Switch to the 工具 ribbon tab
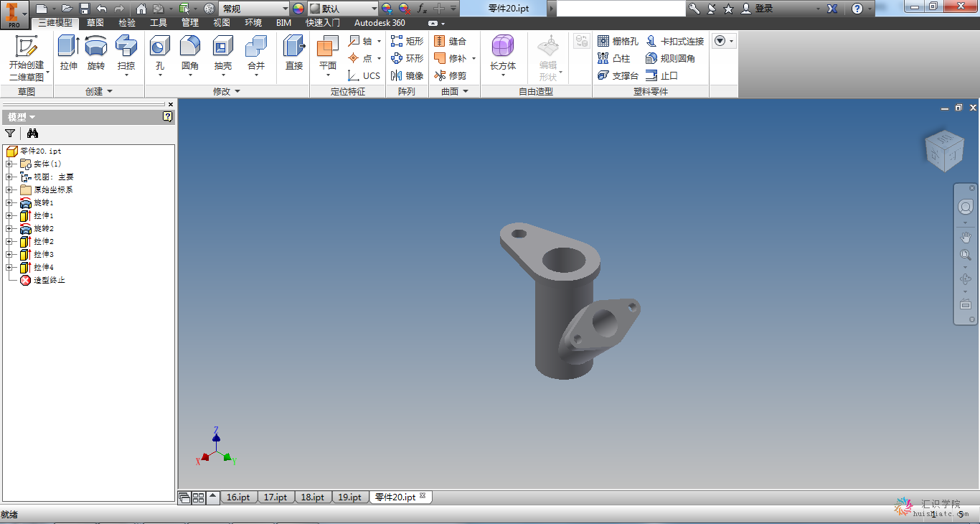Screen dimensions: 980x524 tap(159, 22)
